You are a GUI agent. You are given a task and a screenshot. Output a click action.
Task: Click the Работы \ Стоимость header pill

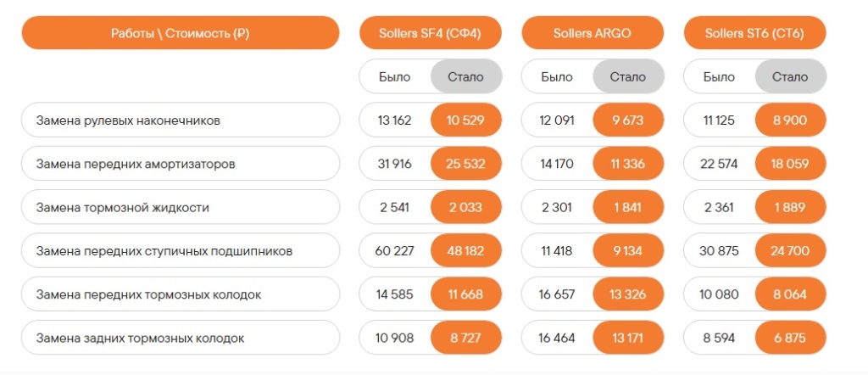[x=181, y=34]
